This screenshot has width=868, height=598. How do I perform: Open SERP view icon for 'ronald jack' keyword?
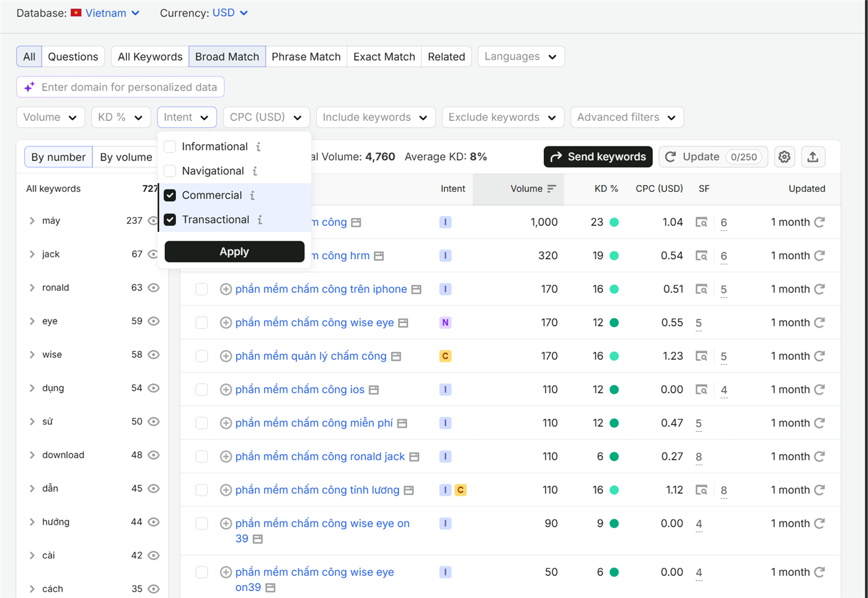(414, 457)
